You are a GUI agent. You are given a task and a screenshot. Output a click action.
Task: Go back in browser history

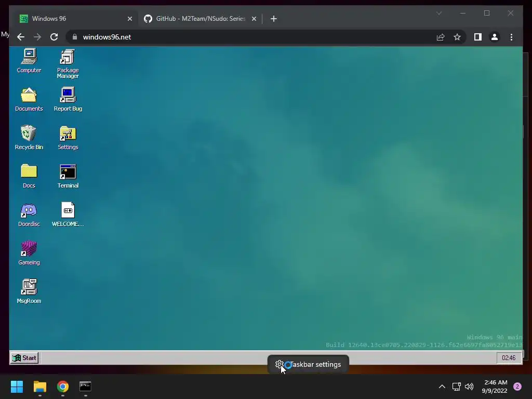coord(21,37)
